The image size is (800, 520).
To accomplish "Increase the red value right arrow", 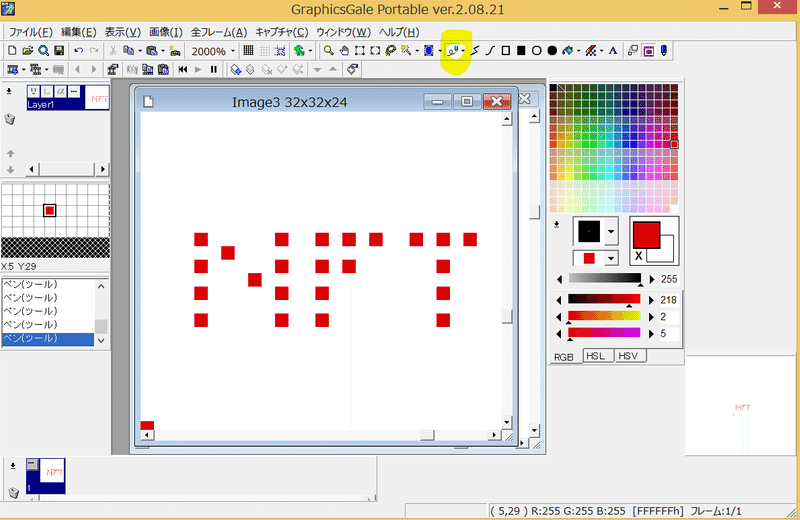I will tap(651, 300).
